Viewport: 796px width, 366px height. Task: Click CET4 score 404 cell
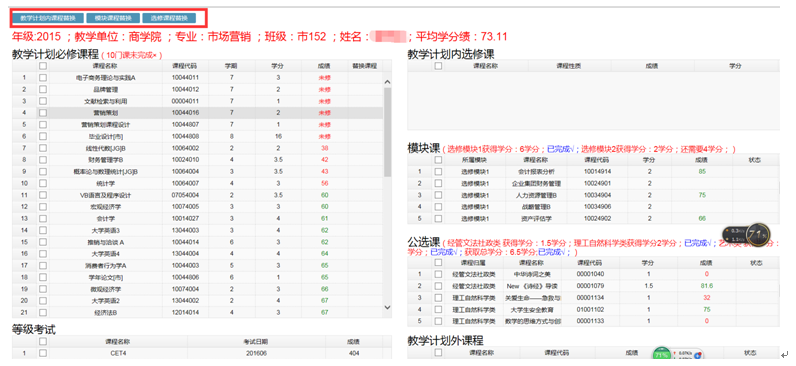click(353, 353)
